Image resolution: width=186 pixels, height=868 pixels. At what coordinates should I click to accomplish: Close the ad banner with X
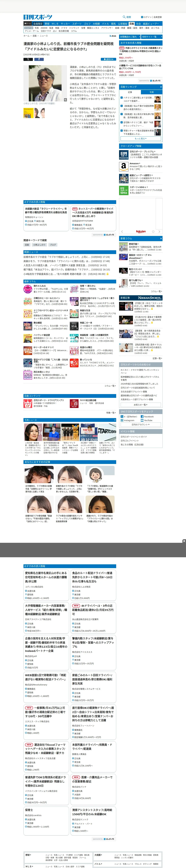pyautogui.click(x=184, y=541)
